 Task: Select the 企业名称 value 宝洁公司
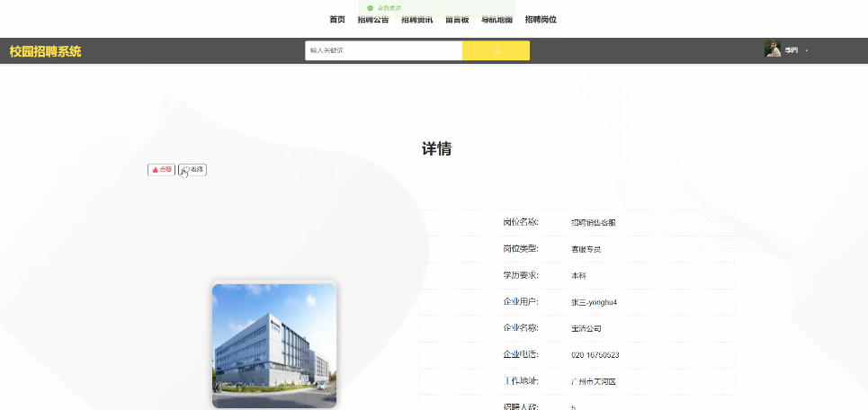(x=586, y=329)
